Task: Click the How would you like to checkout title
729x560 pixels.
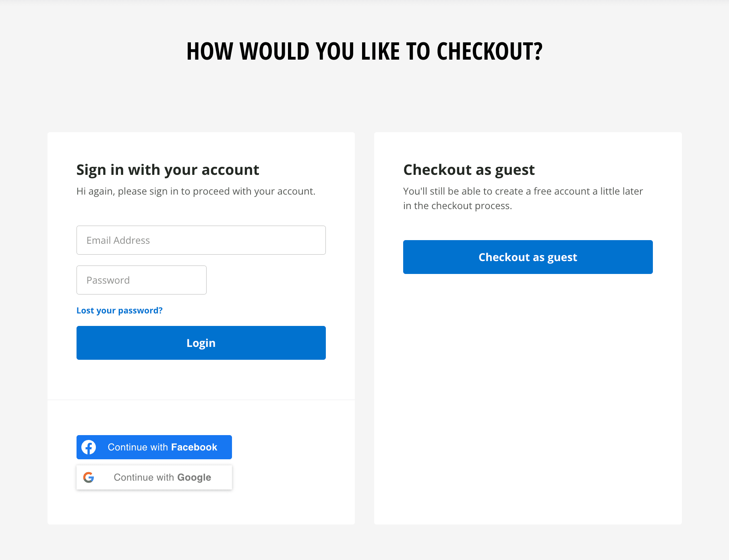Action: click(364, 52)
